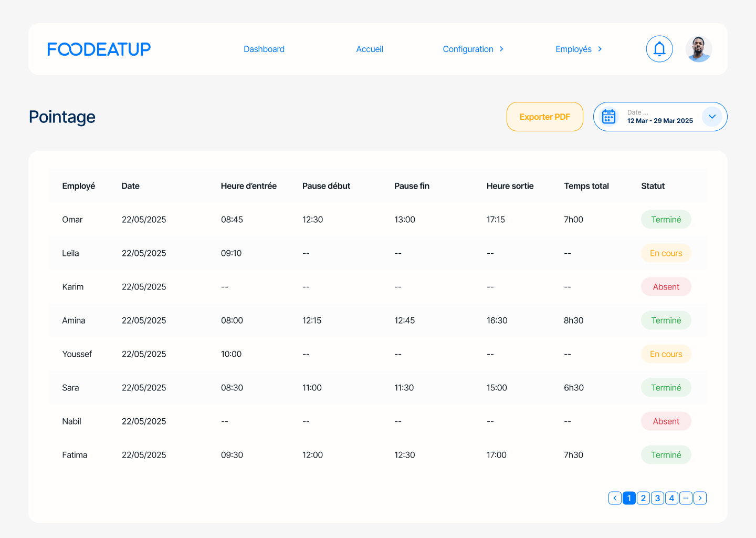756x538 pixels.
Task: Click Omar's Terminé status badge
Action: (666, 220)
